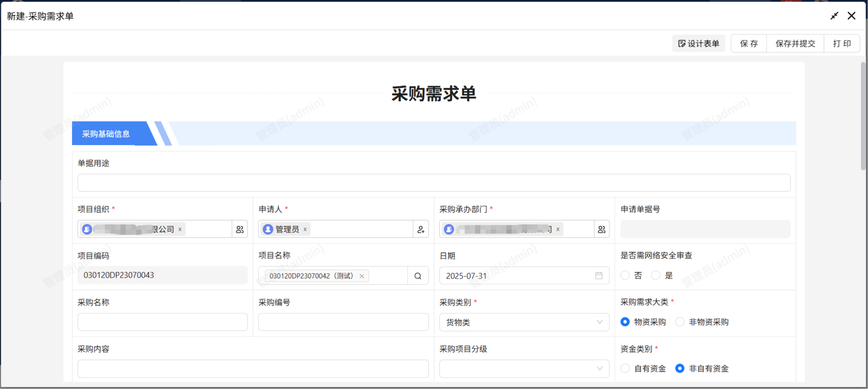The image size is (868, 389).
Task: Click the 日期 field showing 2025-07-31
Action: (524, 276)
